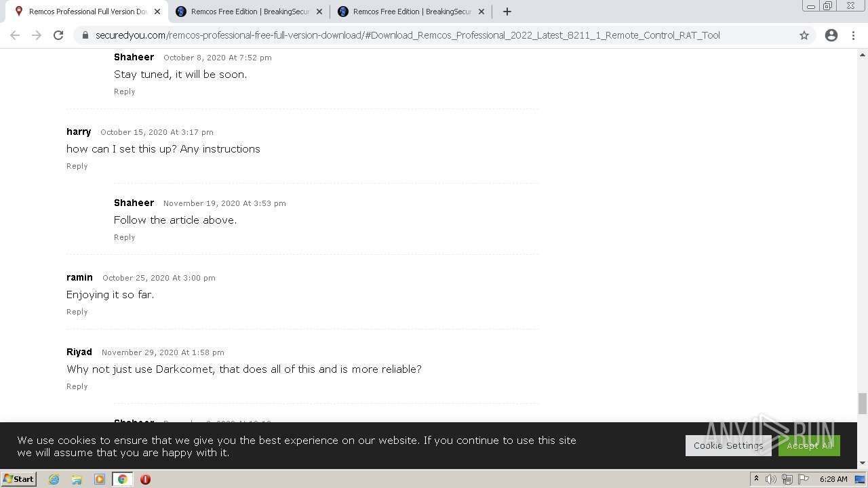
Task: Click the page vertical scrollbar thumb
Action: point(863,403)
